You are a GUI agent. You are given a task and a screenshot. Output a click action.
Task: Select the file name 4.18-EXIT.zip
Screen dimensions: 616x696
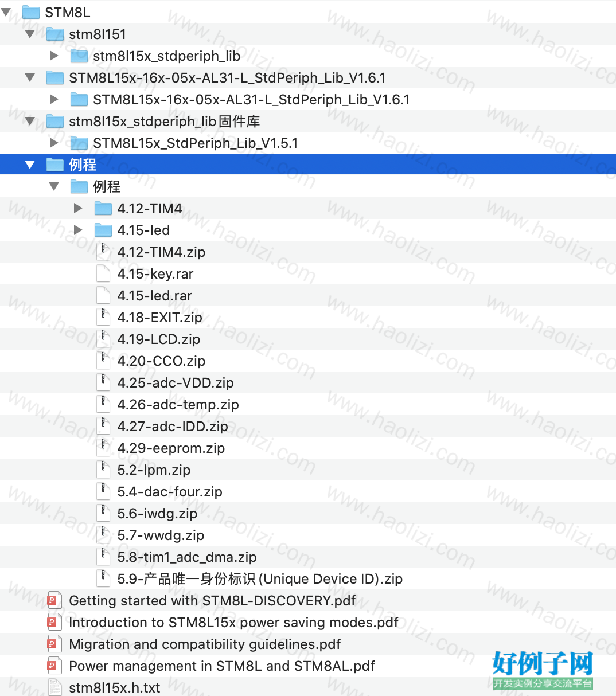159,318
